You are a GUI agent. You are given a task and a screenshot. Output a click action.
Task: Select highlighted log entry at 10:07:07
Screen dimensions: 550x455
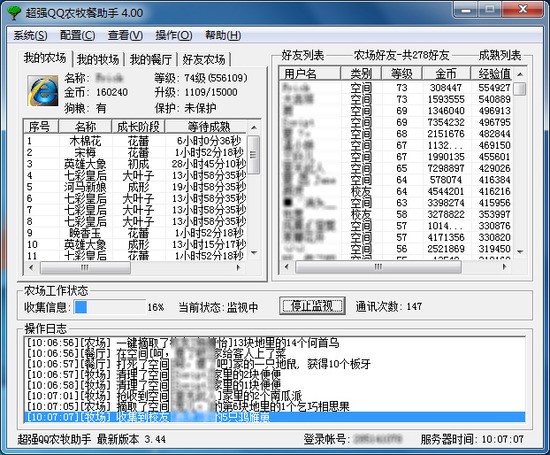(x=275, y=417)
